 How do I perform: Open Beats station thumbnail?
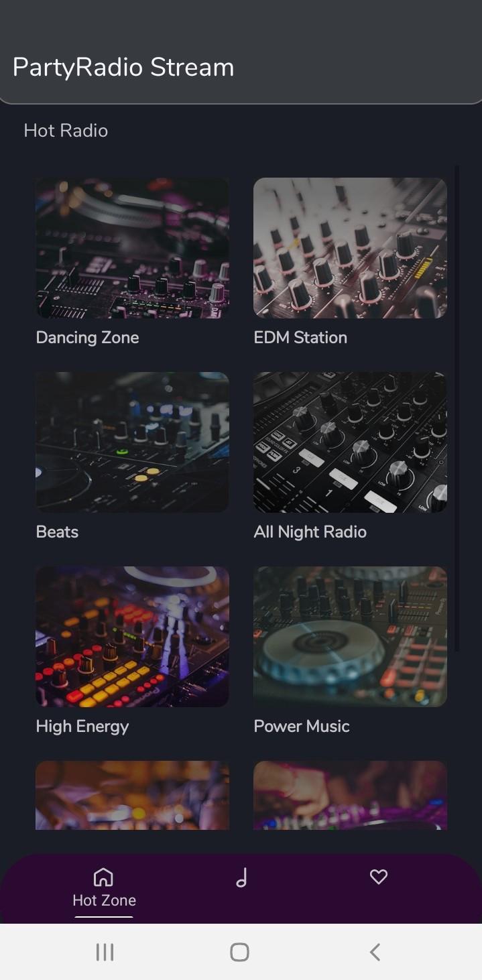(x=132, y=442)
